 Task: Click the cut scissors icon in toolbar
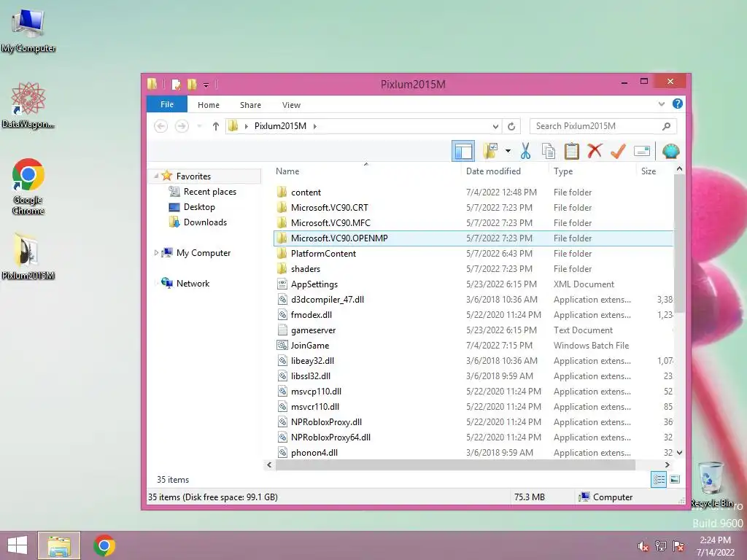tap(525, 152)
